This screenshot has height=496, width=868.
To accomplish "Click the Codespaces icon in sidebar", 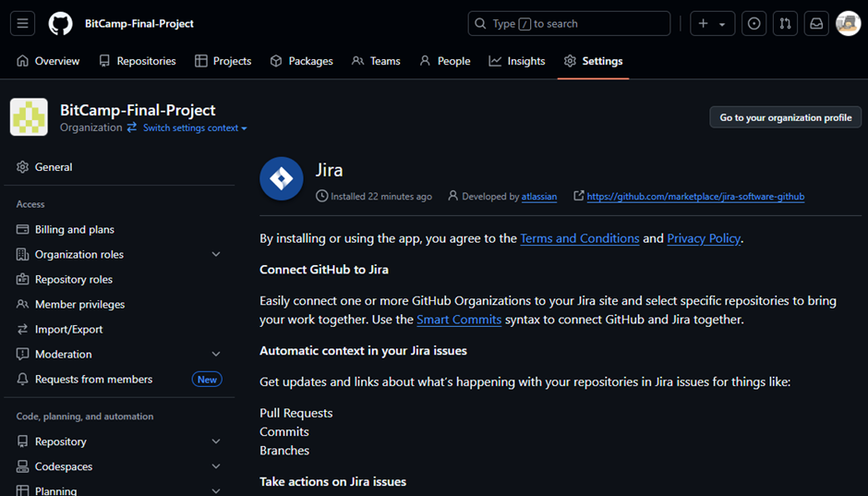I will tap(22, 466).
